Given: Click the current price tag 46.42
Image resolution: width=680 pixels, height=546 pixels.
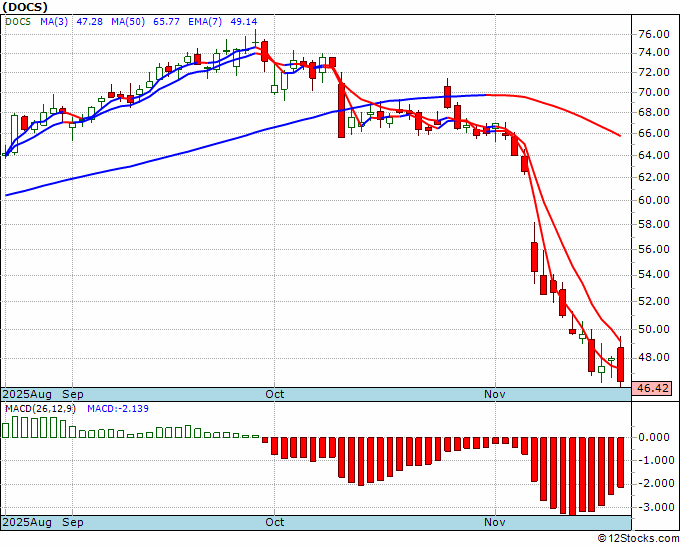Looking at the screenshot, I should 652,388.
